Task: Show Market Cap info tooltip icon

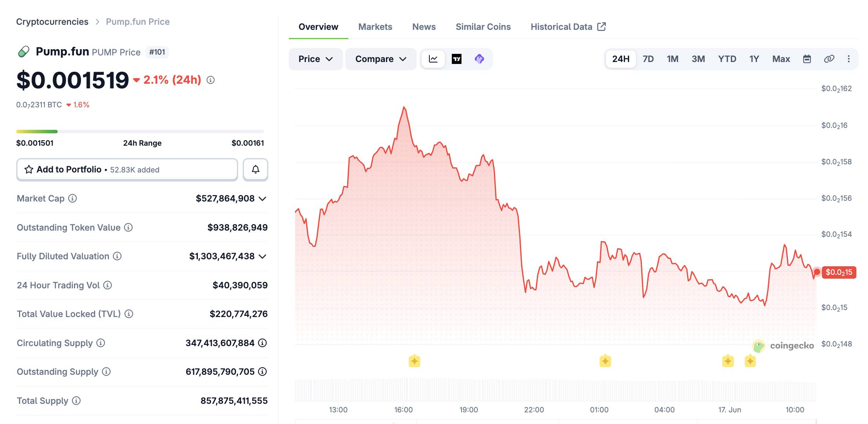Action: (x=72, y=198)
